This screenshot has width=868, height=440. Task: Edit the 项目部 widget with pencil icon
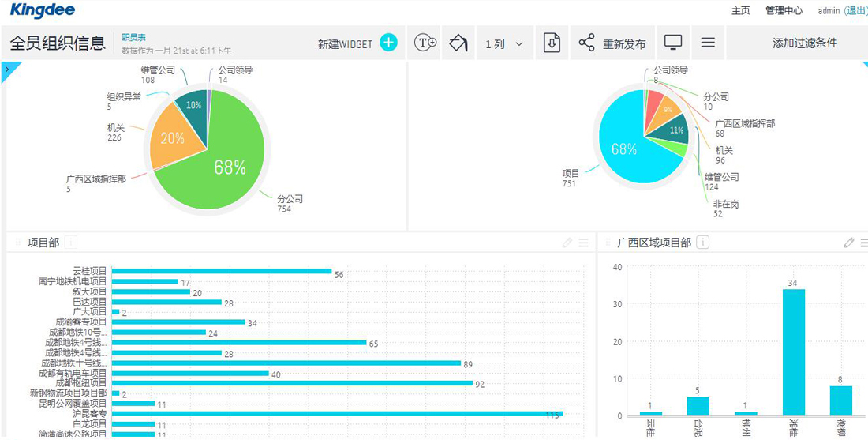click(x=567, y=243)
